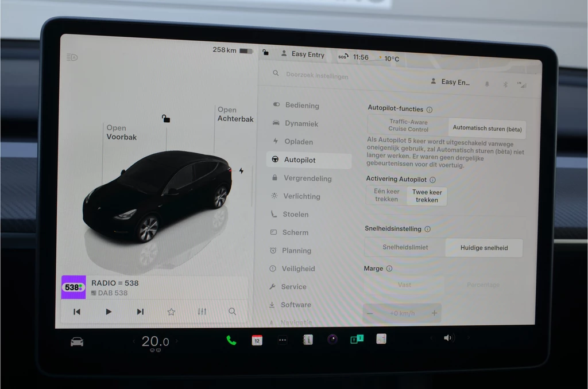Show info for Autopilot-functies
The height and width of the screenshot is (389, 588).
(x=430, y=110)
